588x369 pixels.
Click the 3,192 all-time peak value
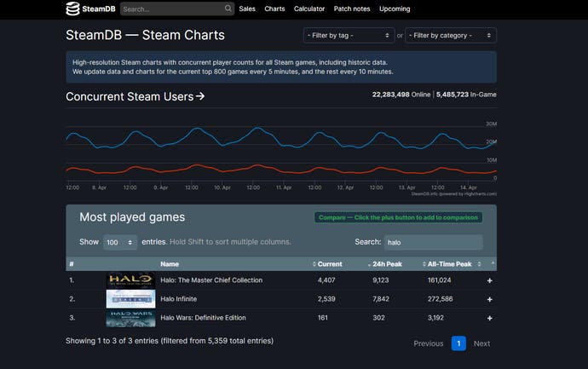click(x=435, y=318)
